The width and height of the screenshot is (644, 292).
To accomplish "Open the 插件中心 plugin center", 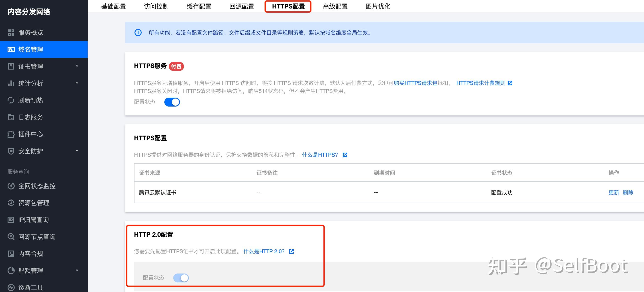I will tap(30, 134).
